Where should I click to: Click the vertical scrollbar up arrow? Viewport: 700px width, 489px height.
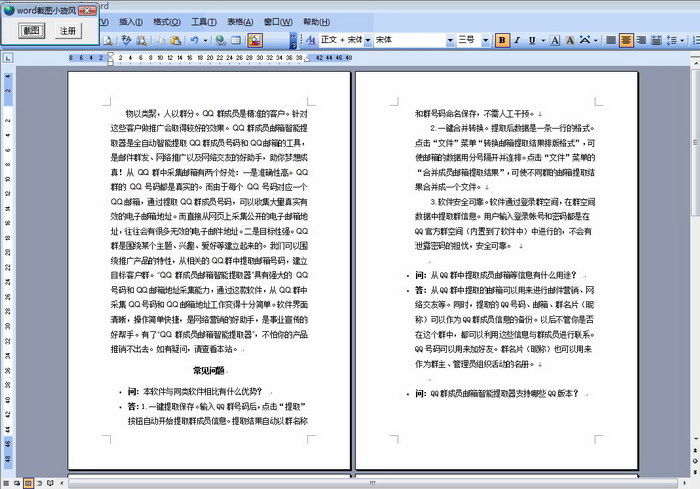click(696, 65)
